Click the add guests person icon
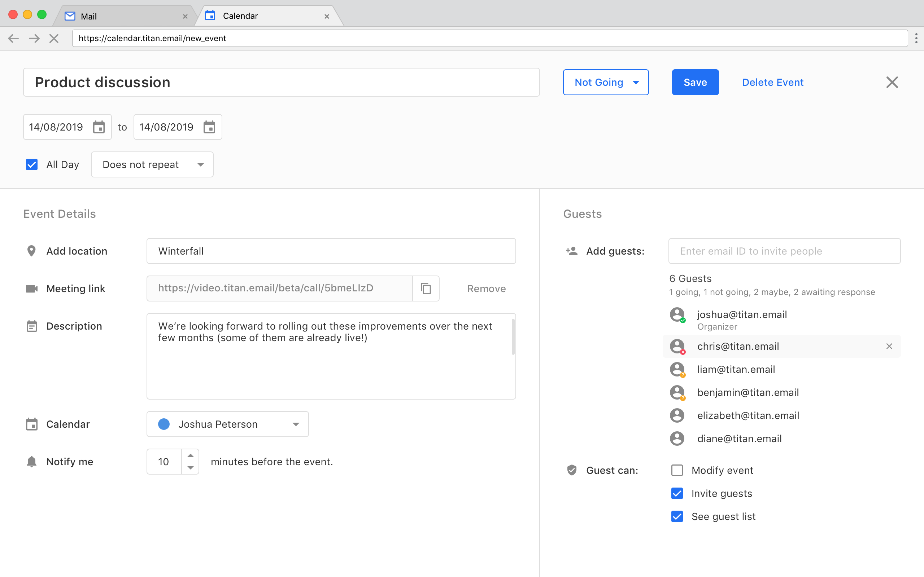Viewport: 924px width, 577px height. pyautogui.click(x=572, y=251)
